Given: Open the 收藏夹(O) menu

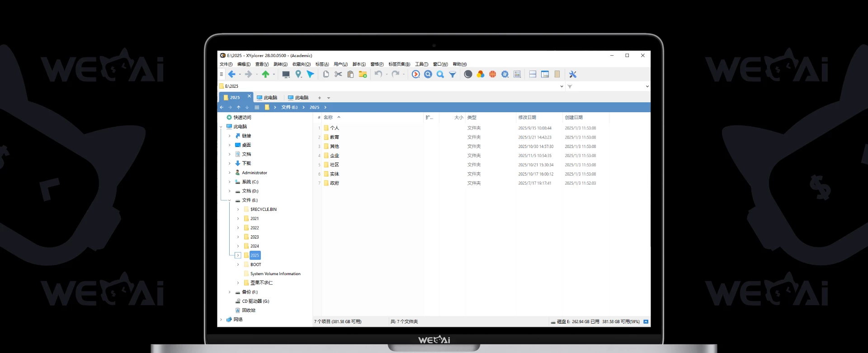Looking at the screenshot, I should (302, 64).
